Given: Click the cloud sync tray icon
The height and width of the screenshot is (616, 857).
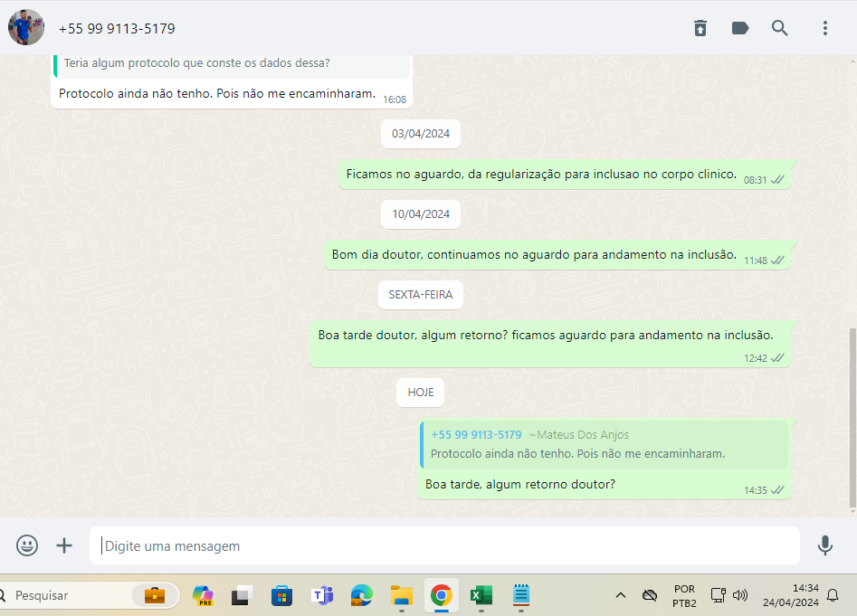Looking at the screenshot, I should point(649,595).
